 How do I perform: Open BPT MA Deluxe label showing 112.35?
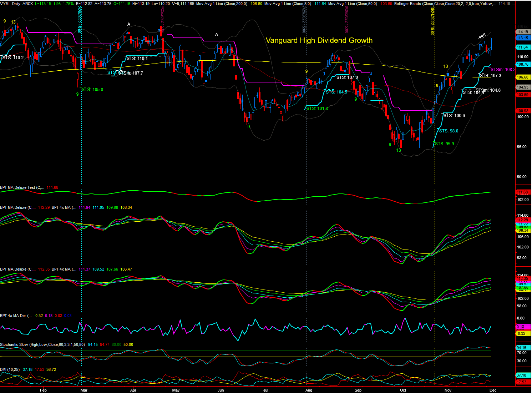click(18, 269)
